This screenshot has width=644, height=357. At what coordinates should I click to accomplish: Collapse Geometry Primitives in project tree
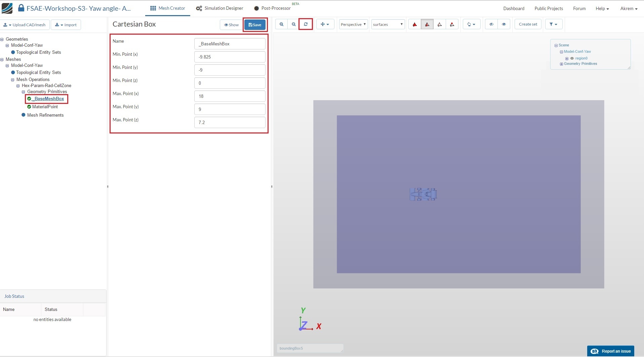[x=24, y=92]
